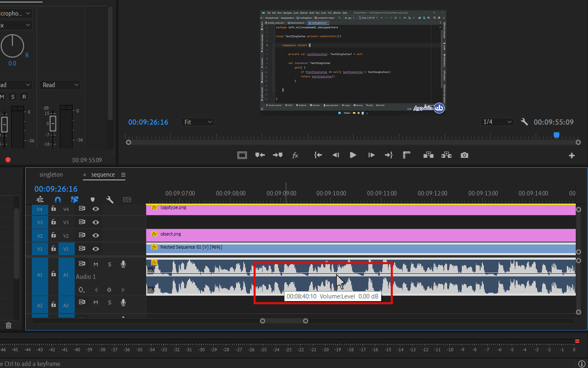This screenshot has height=368, width=588.
Task: Click the Export Frame camera icon
Action: click(464, 155)
